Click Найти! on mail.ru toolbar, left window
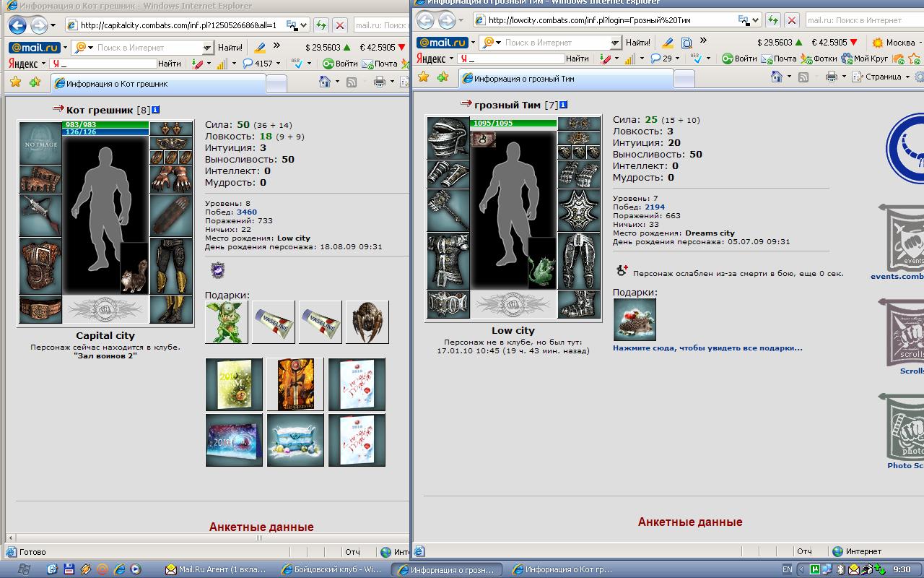This screenshot has width=924, height=578. click(230, 48)
